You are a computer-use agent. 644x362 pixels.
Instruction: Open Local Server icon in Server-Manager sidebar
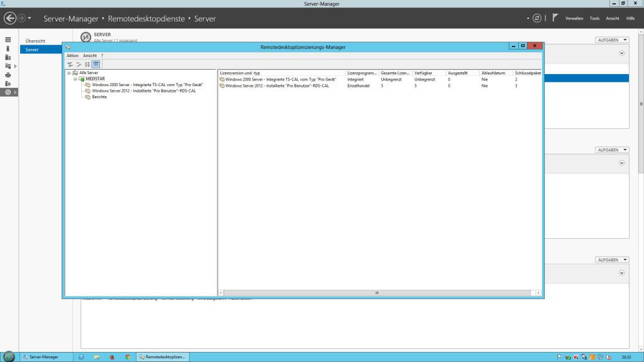point(8,48)
